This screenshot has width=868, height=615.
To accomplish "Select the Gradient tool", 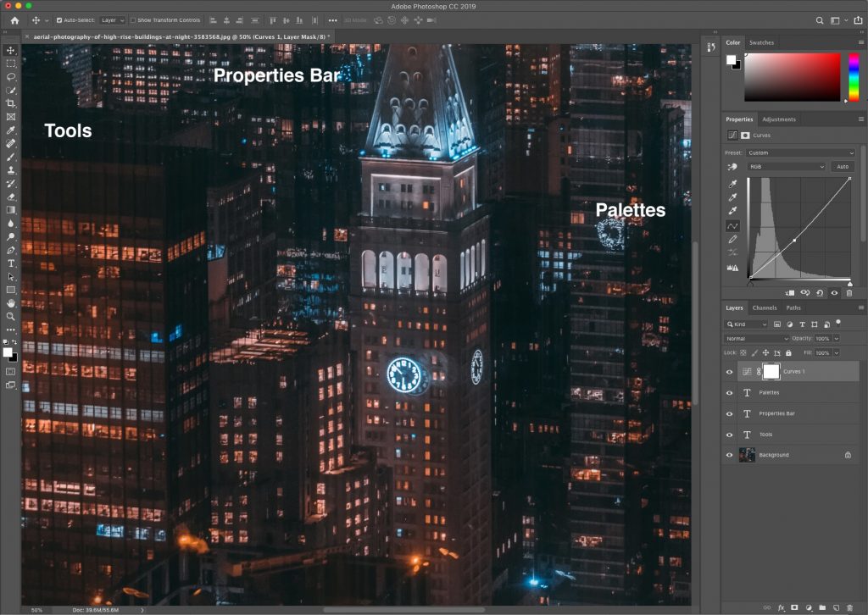I will coord(10,210).
